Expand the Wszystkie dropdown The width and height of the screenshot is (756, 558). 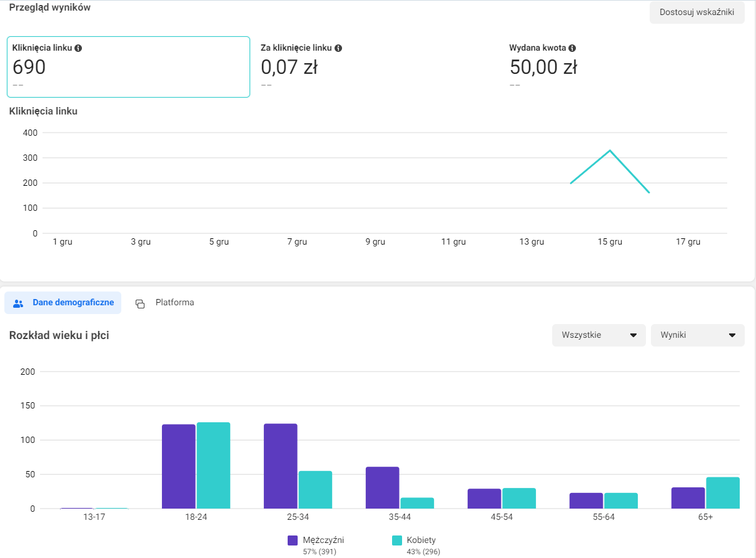tap(598, 335)
